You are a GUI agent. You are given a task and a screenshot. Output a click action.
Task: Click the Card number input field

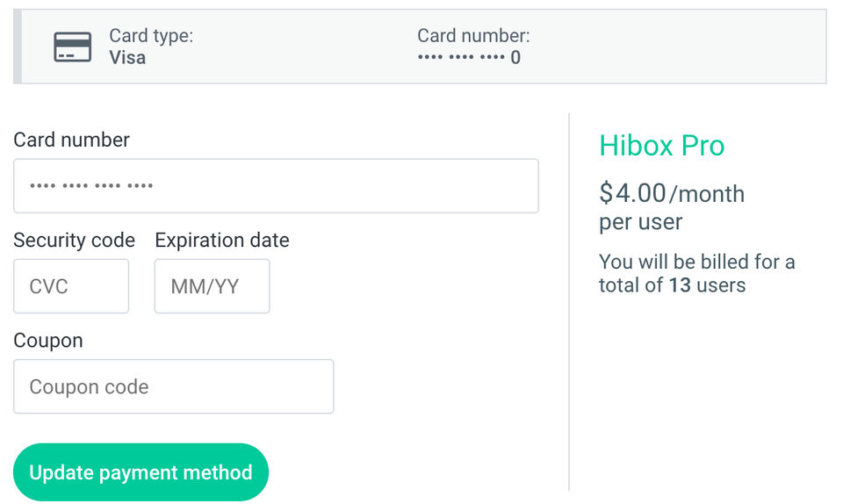coord(276,186)
